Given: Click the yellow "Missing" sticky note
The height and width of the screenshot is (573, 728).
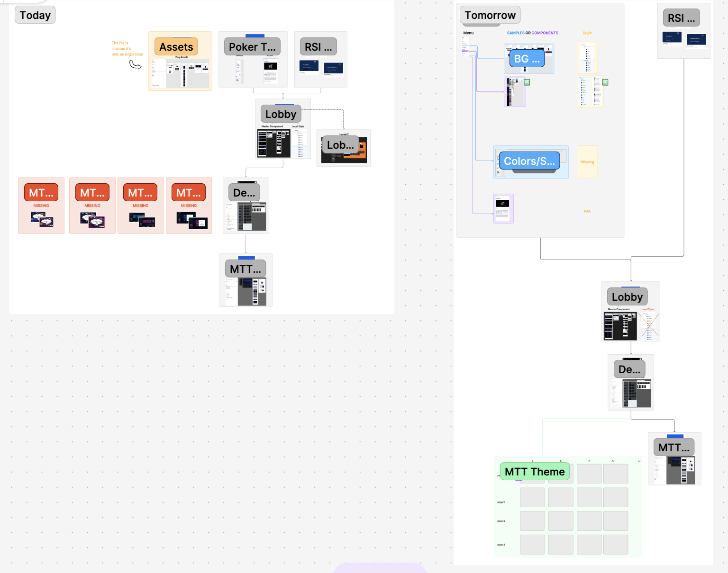Looking at the screenshot, I should click(x=587, y=162).
